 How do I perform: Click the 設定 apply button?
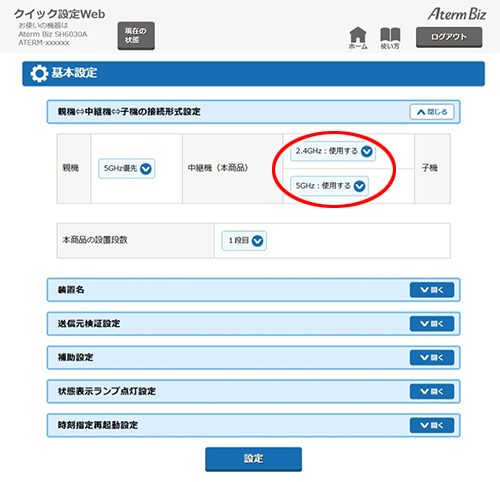click(254, 459)
